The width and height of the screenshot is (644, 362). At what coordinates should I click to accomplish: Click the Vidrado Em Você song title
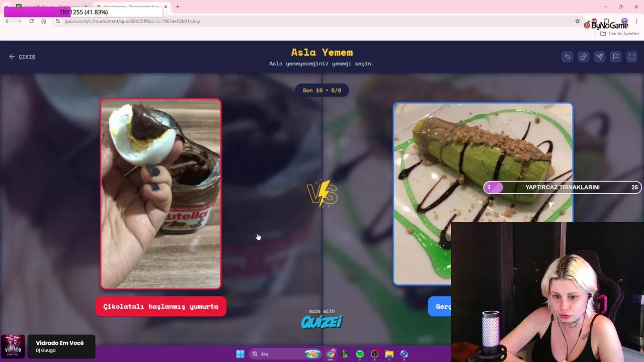(59, 343)
